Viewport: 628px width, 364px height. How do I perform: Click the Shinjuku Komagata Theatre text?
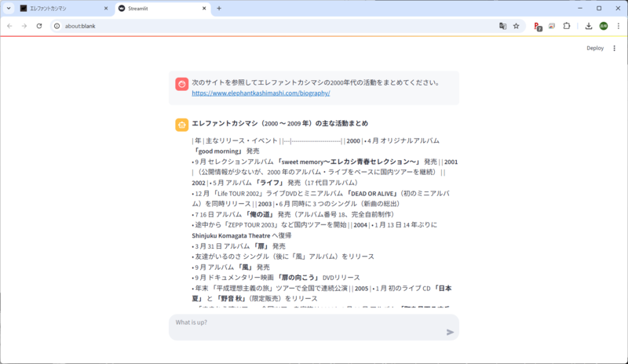pos(231,235)
